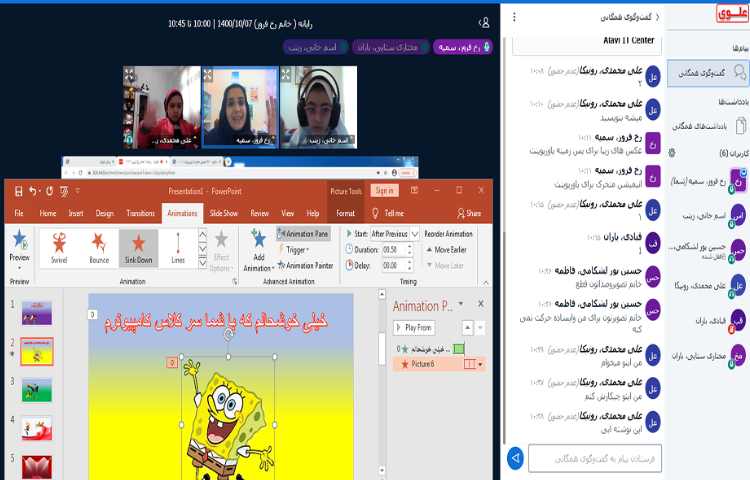Open the Home ribbon tab
This screenshot has height=480, width=750.
pyautogui.click(x=47, y=213)
